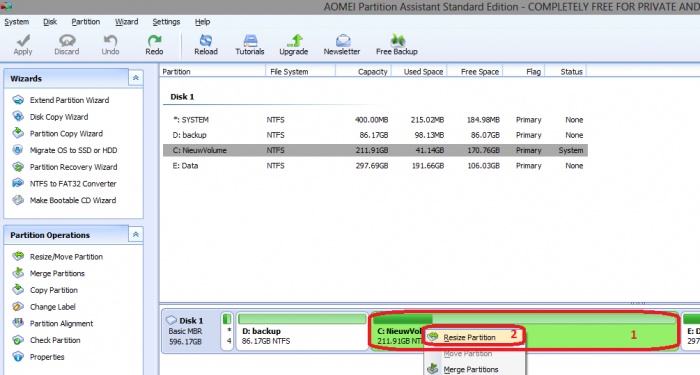Click the Reload toolbar icon
Image resolution: width=700 pixels, height=375 pixels.
[x=206, y=40]
